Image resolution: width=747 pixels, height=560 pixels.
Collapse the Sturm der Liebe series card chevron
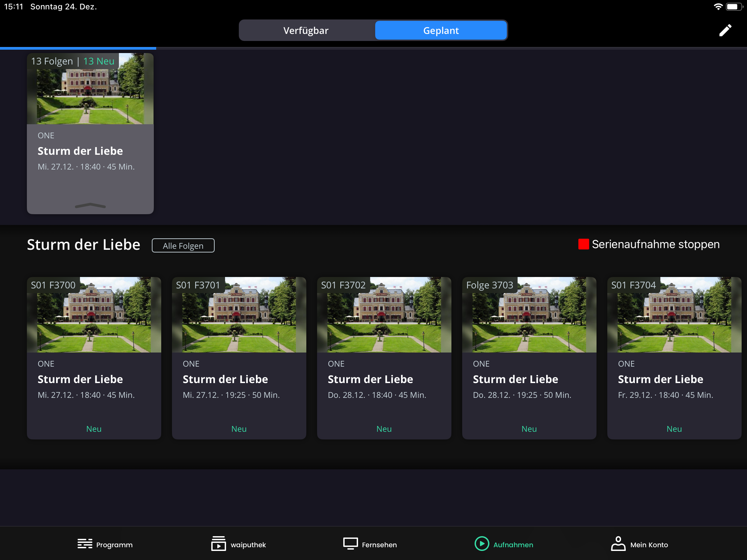click(90, 205)
